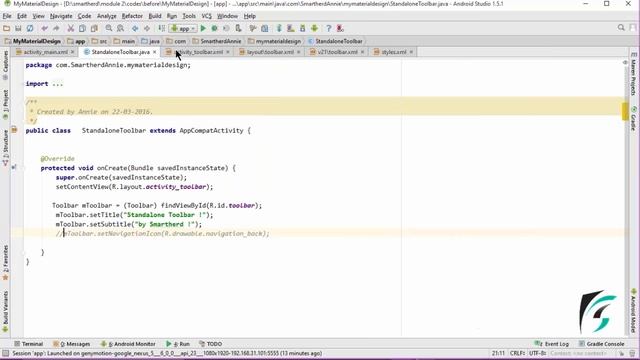Click the Undo arrow icon
Image resolution: width=640 pixels, height=360 pixels.
tap(44, 28)
